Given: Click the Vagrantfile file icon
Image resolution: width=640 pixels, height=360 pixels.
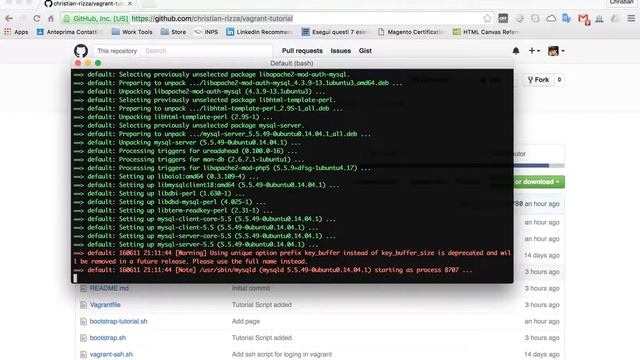Looking at the screenshot, I should pyautogui.click(x=83, y=304).
